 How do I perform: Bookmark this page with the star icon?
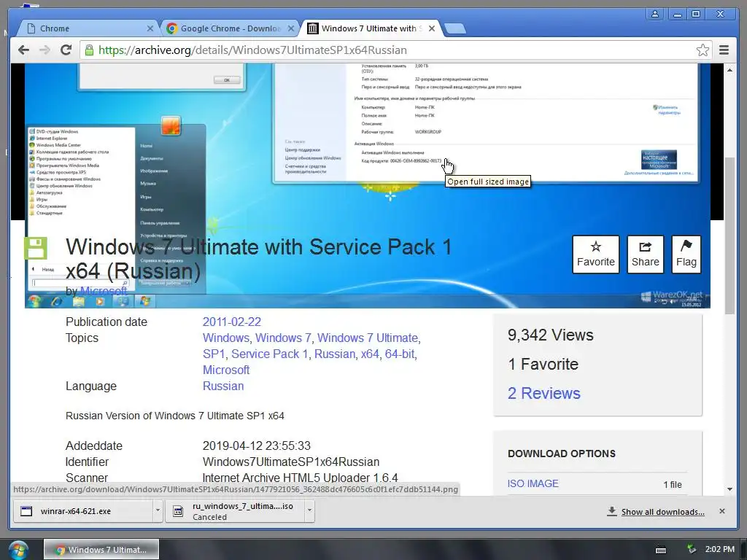click(x=703, y=50)
